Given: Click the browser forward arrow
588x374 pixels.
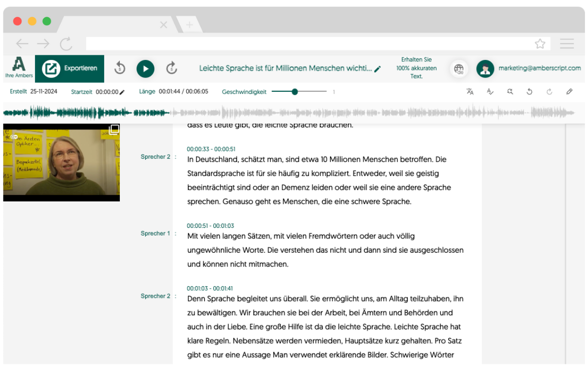Looking at the screenshot, I should pyautogui.click(x=43, y=44).
